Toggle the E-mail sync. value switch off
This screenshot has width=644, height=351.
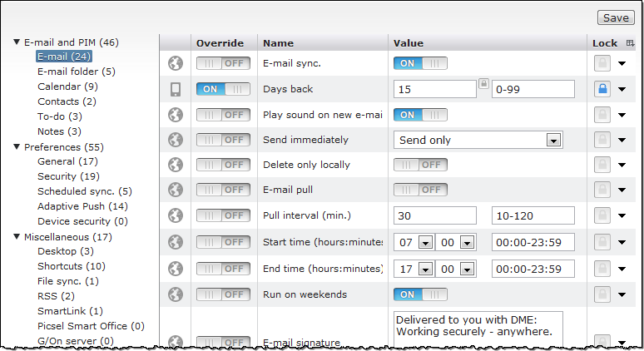[420, 63]
